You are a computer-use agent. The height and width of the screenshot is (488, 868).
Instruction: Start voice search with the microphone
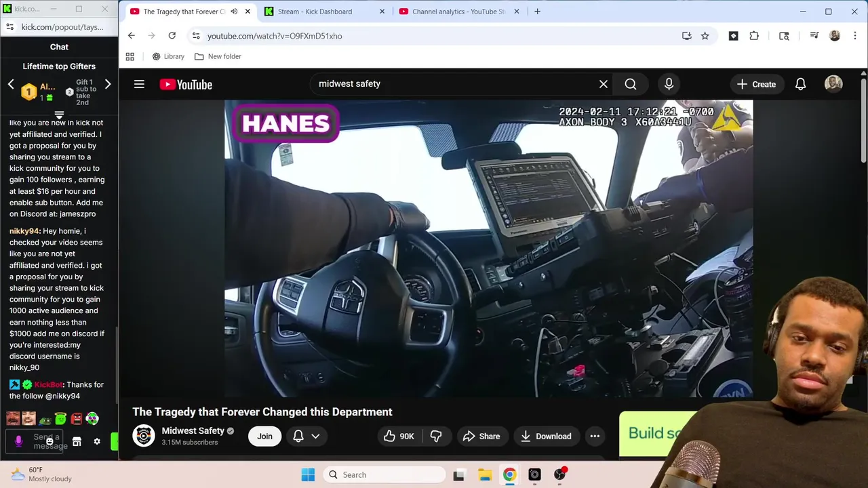tap(669, 84)
